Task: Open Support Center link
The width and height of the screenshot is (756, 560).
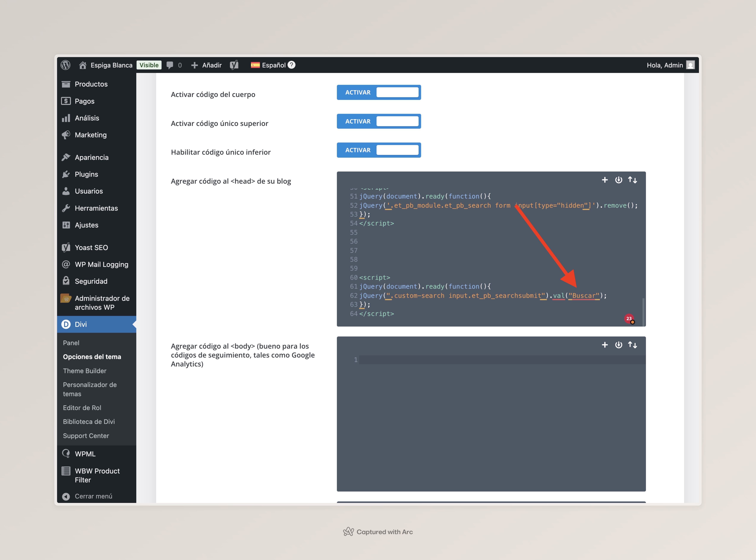Action: coord(86,436)
